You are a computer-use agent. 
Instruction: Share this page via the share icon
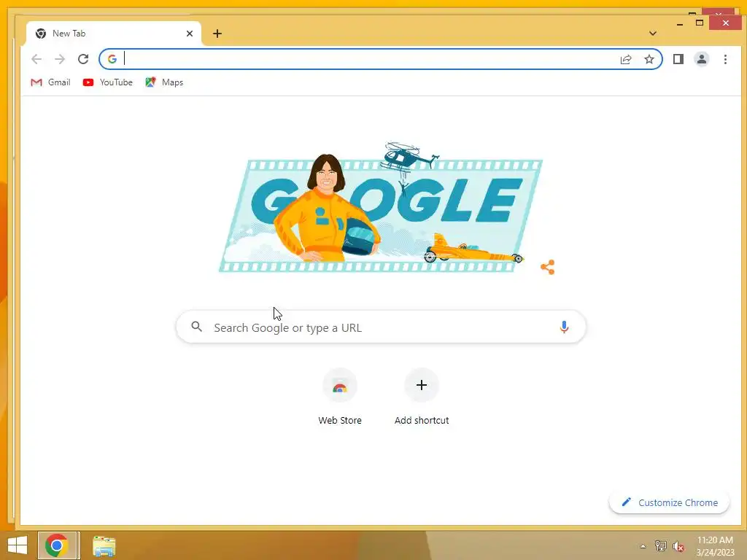point(625,59)
